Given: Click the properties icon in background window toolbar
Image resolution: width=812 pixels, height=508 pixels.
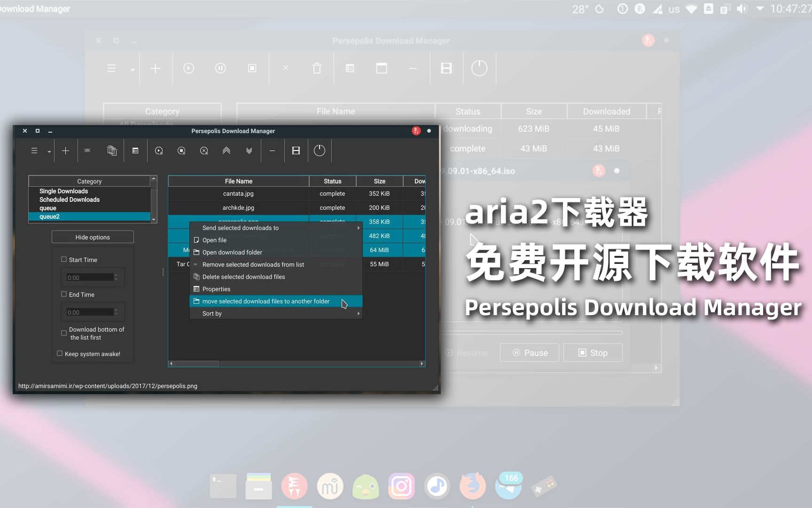Looking at the screenshot, I should pos(350,69).
